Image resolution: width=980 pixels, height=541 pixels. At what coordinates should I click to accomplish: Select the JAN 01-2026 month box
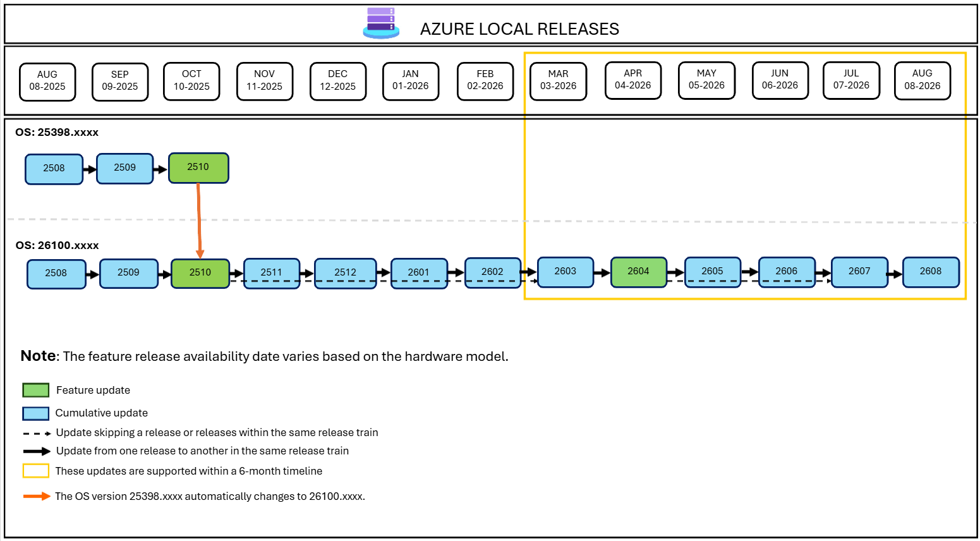(411, 81)
